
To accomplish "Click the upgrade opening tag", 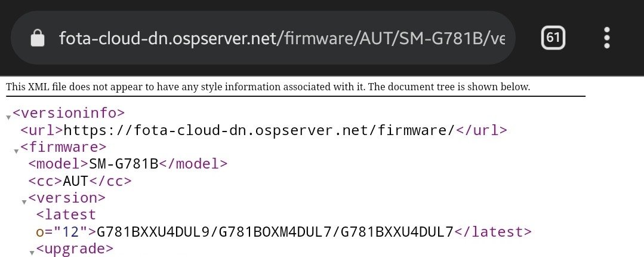I will click(x=75, y=249).
